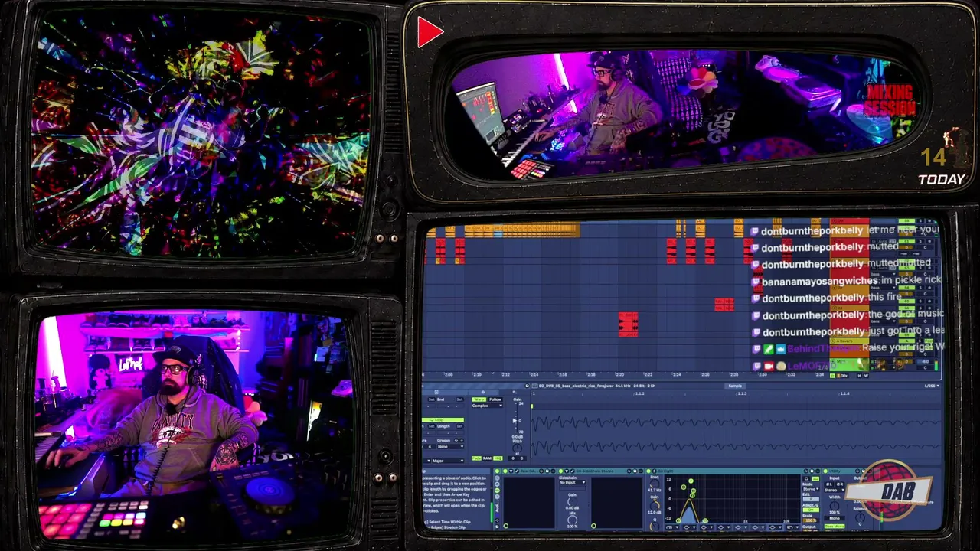The width and height of the screenshot is (980, 551).
Task: Click the Utility Mono button
Action: 835,518
